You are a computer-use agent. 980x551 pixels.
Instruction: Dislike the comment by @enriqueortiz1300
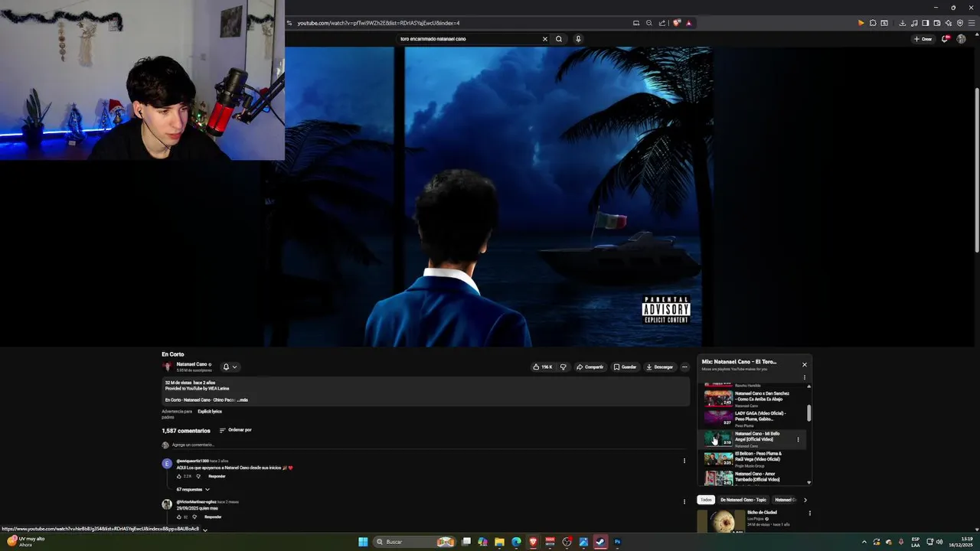point(198,476)
